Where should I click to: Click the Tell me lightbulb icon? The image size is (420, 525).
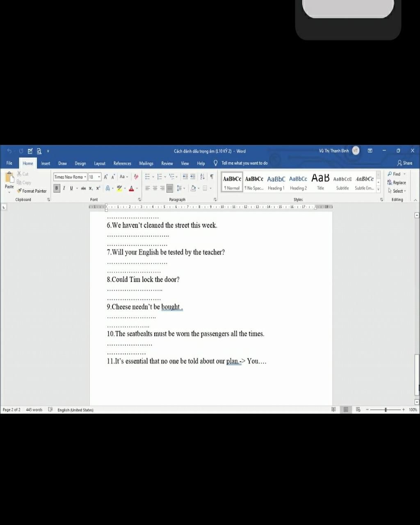click(216, 163)
